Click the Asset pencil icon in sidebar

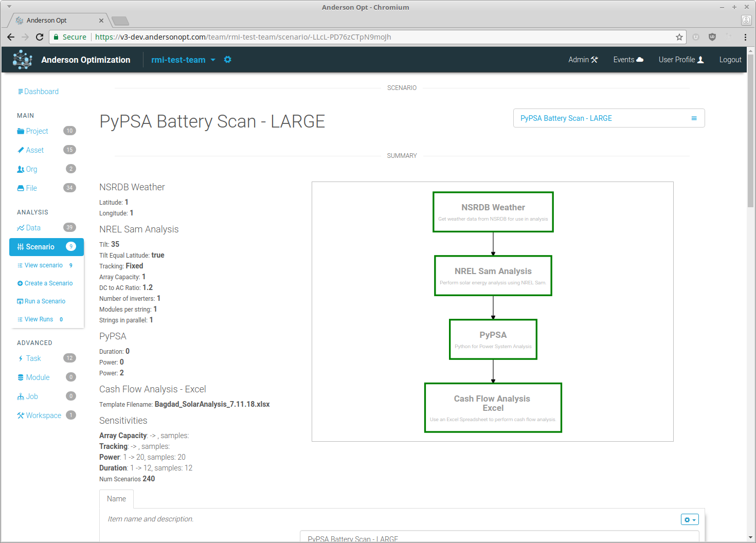[x=21, y=150]
